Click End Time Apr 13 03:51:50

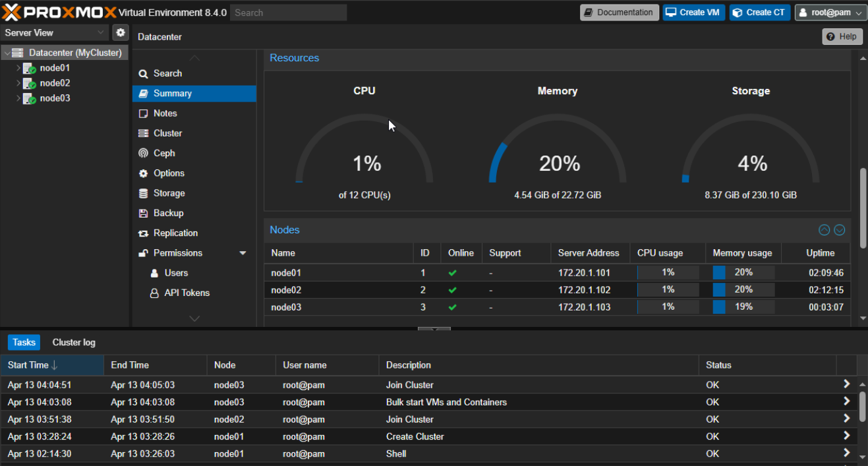pos(142,419)
